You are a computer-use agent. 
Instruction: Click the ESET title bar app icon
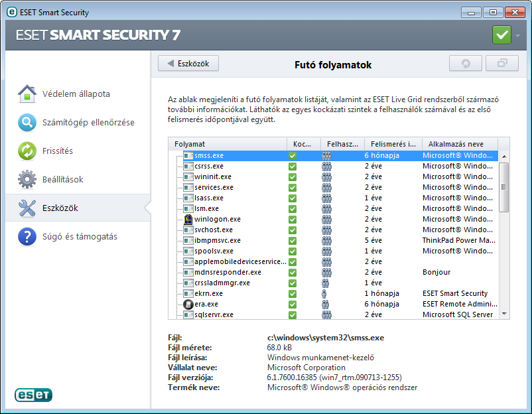point(11,12)
